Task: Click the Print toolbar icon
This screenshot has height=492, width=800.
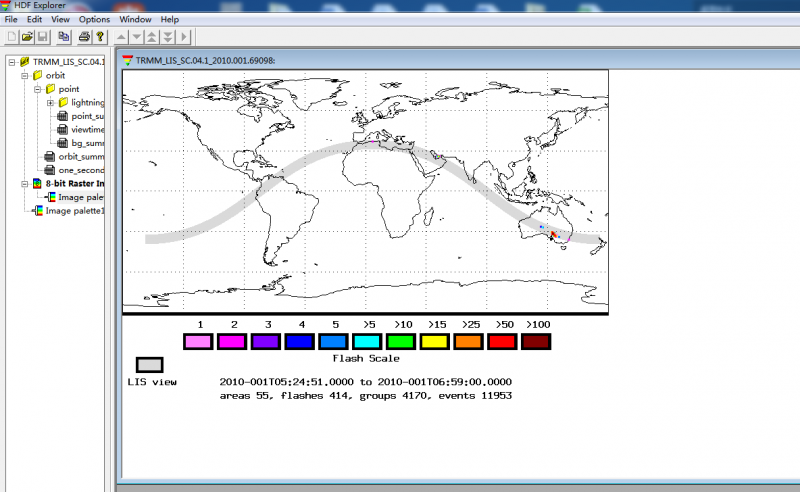Action: pyautogui.click(x=85, y=37)
